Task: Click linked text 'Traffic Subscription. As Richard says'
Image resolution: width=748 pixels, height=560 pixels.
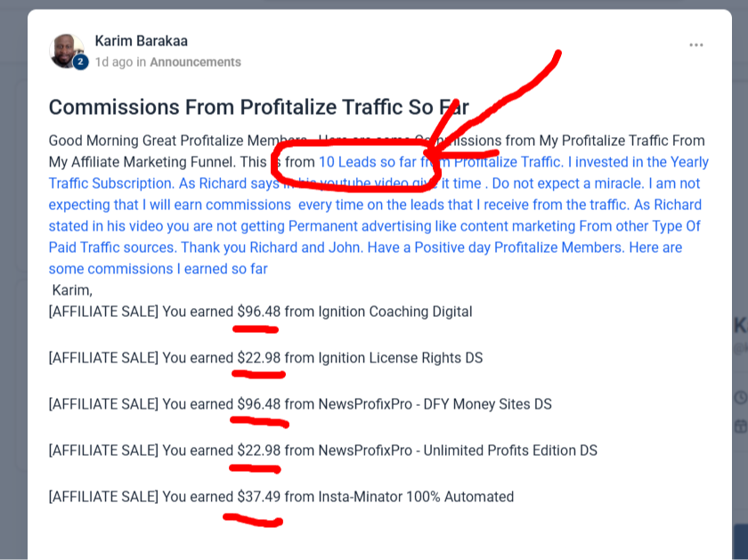Action: (164, 183)
